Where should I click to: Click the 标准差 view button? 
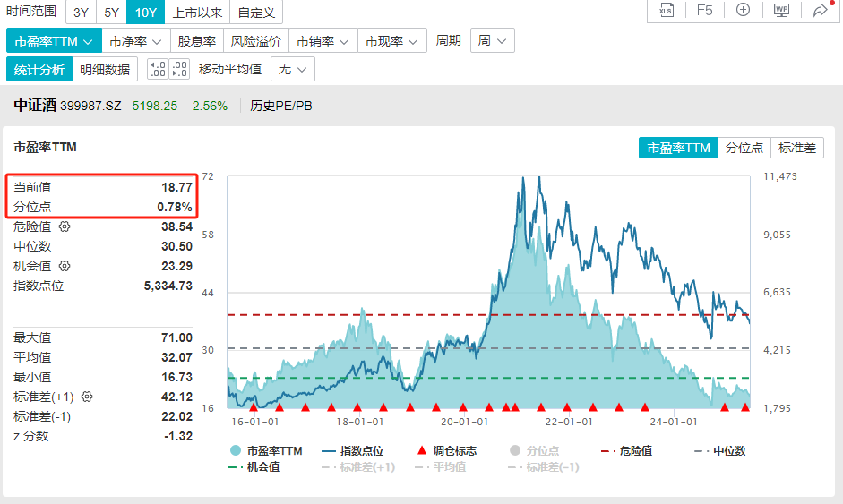[x=796, y=148]
